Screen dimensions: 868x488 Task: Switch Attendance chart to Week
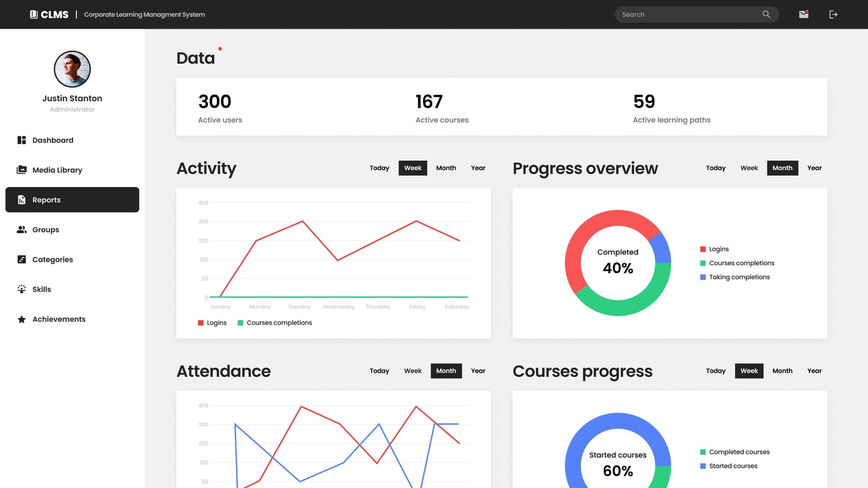point(412,371)
